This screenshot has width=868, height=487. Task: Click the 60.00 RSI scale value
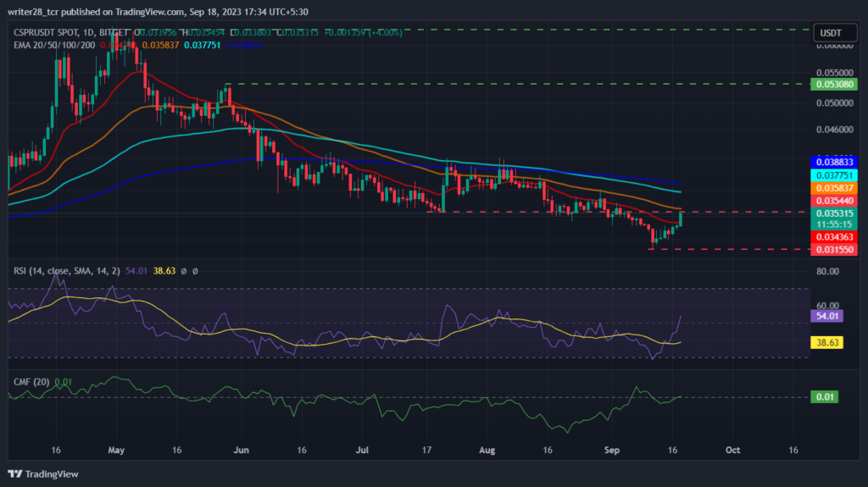[827, 306]
